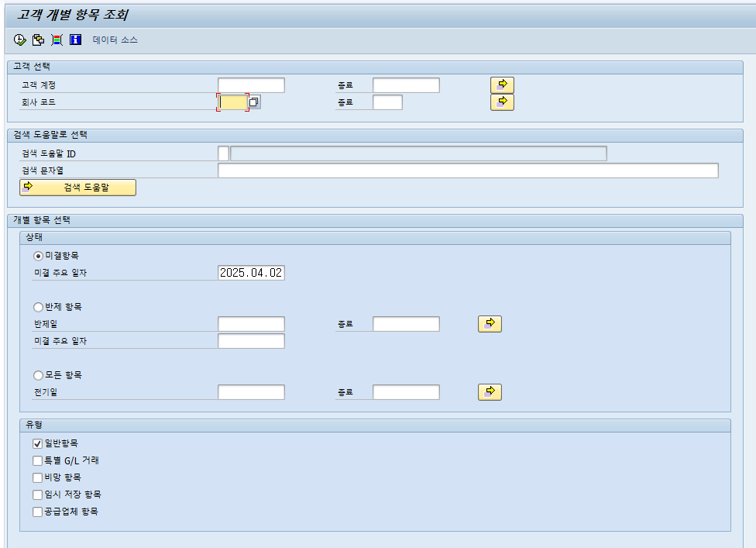Click the 고객 개별 항목 조회 title
The width and height of the screenshot is (756, 548).
coord(73,15)
